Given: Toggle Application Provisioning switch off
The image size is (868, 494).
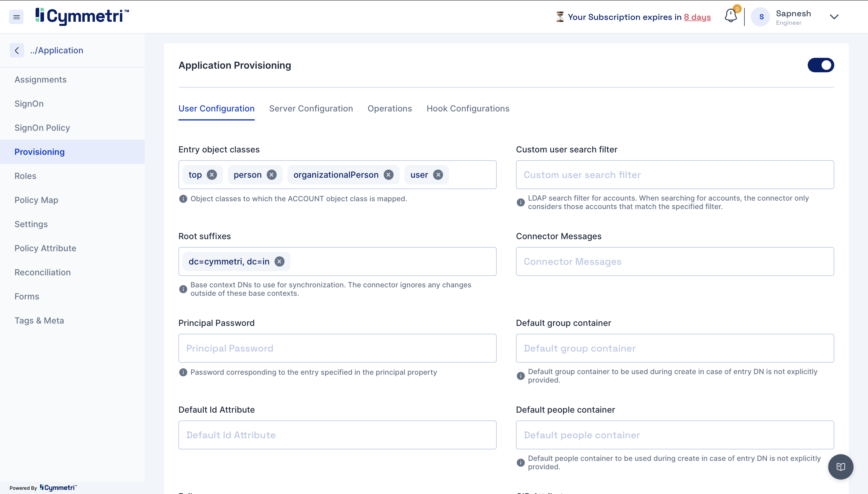Looking at the screenshot, I should 820,65.
